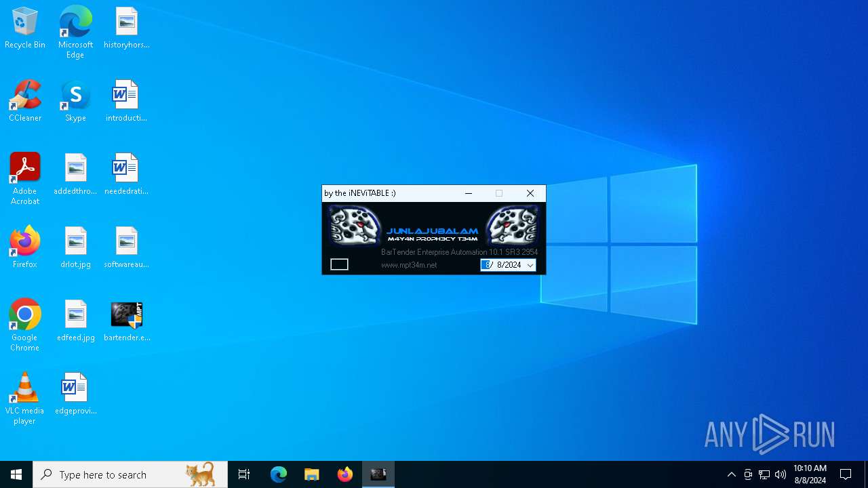Minimize the iNEViTABLE window
Image resolution: width=868 pixels, height=488 pixels.
coord(468,193)
